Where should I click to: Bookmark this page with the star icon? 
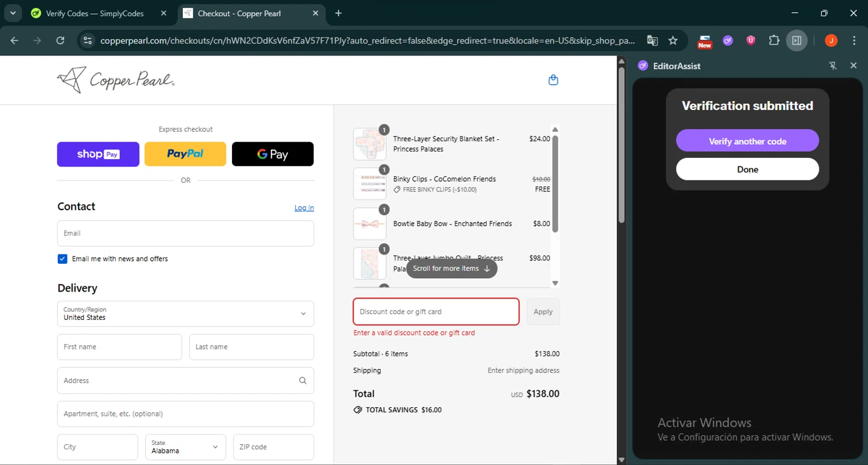672,40
